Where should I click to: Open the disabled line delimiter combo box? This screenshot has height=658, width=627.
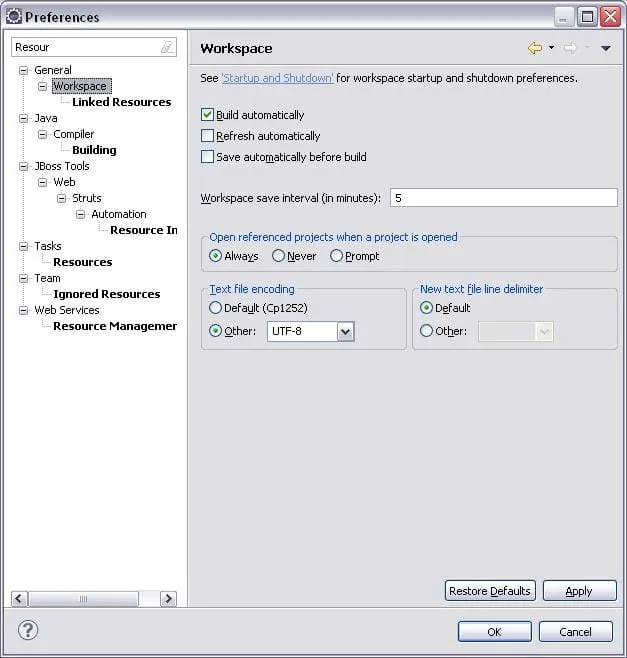516,332
